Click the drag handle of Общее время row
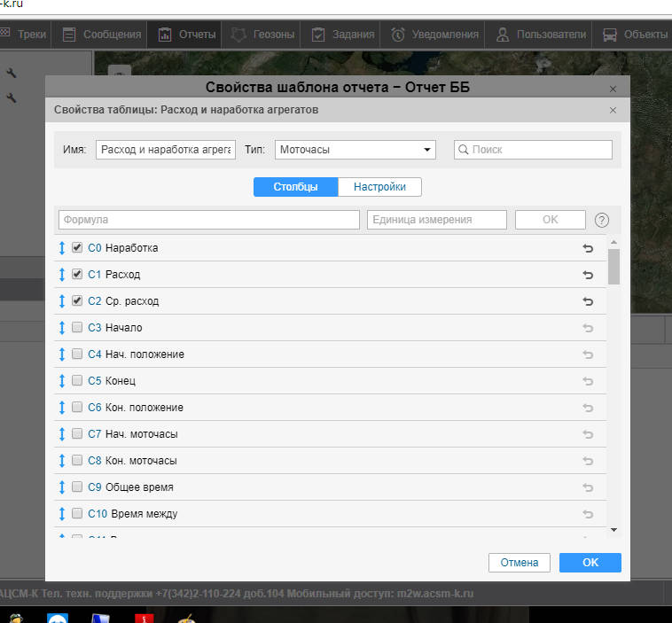Screen dimensions: 672x623 click(x=62, y=487)
